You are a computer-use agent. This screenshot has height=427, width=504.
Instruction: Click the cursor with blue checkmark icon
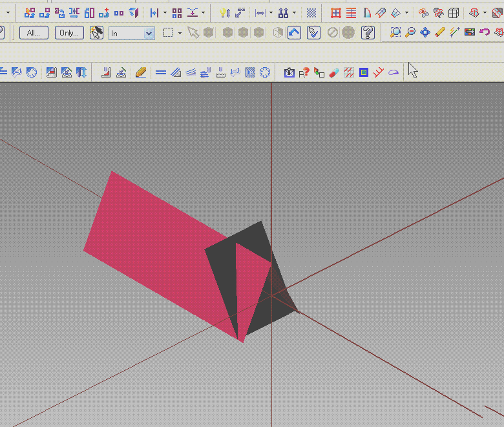tap(313, 32)
